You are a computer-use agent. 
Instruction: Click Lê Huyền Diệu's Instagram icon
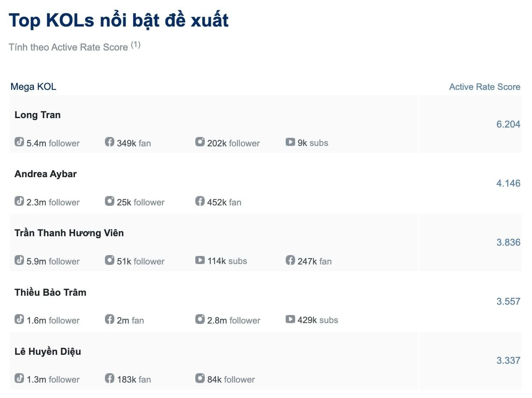200,378
